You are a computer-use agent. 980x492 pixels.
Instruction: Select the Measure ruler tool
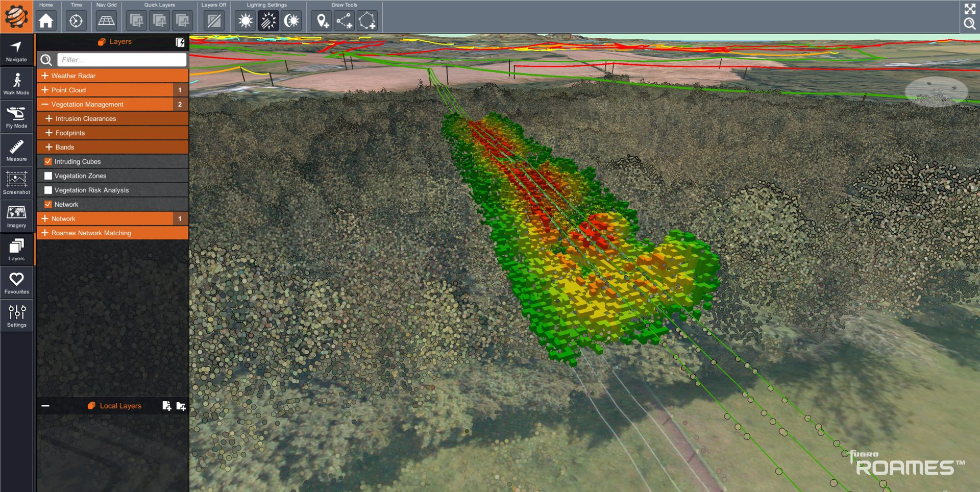[x=16, y=150]
